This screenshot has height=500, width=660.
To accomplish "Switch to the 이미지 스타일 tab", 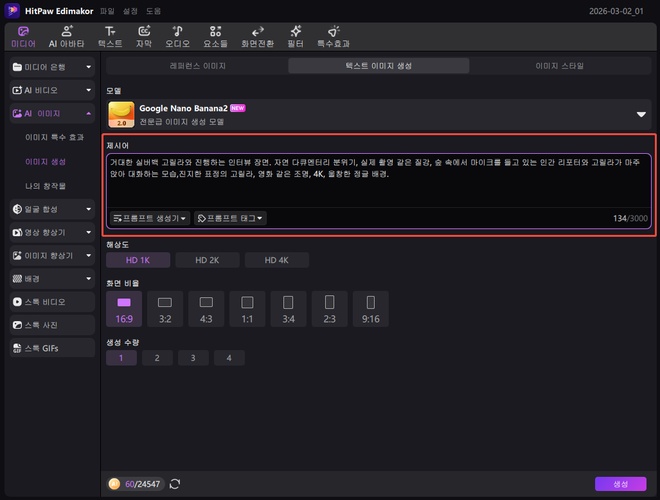I will coord(560,66).
